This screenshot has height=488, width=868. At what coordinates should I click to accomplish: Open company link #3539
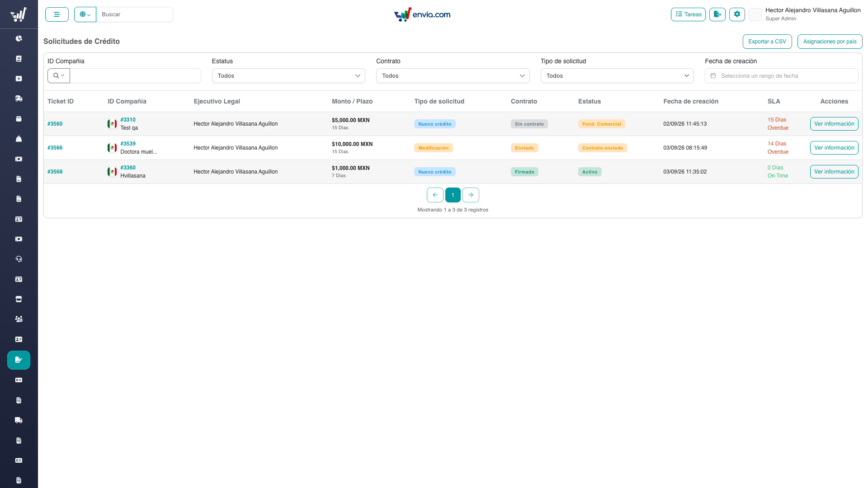(128, 144)
